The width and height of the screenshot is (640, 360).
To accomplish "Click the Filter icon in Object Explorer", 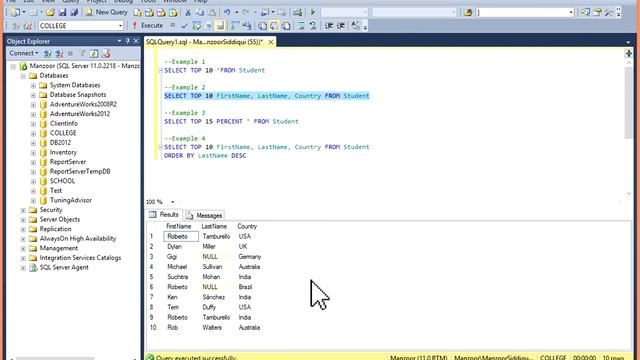I will click(82, 53).
